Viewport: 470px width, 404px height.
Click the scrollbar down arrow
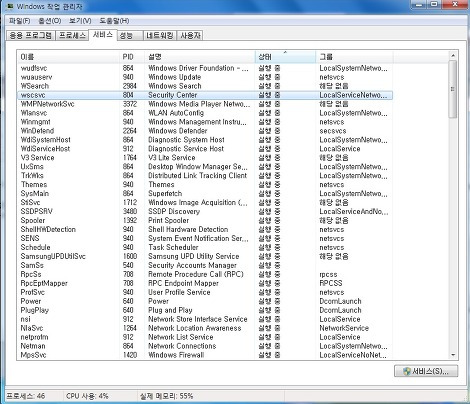point(453,355)
